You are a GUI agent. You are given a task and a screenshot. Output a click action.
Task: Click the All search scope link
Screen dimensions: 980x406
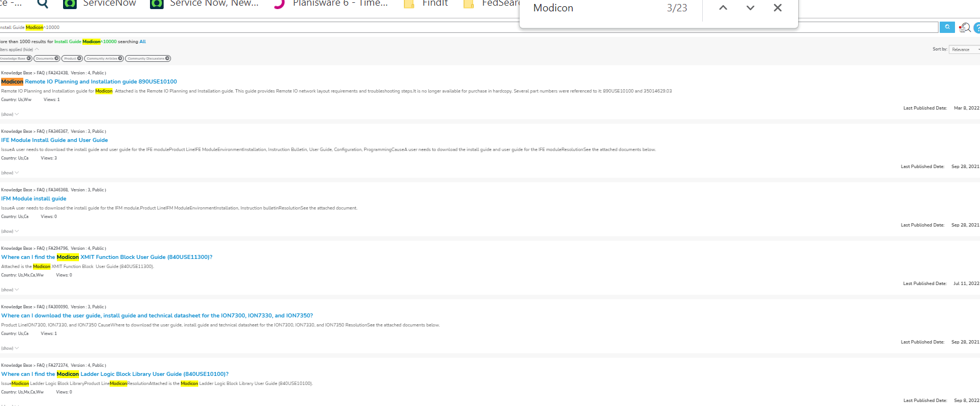pyautogui.click(x=143, y=41)
